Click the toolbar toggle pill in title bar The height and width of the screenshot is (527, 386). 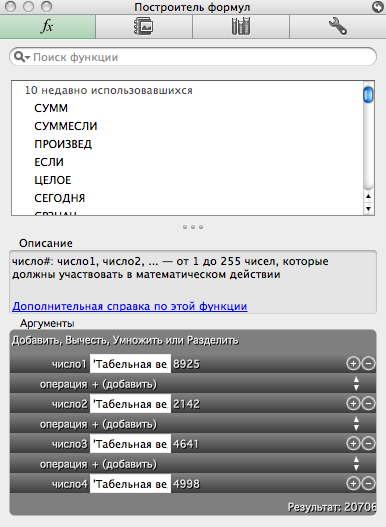tap(378, 7)
